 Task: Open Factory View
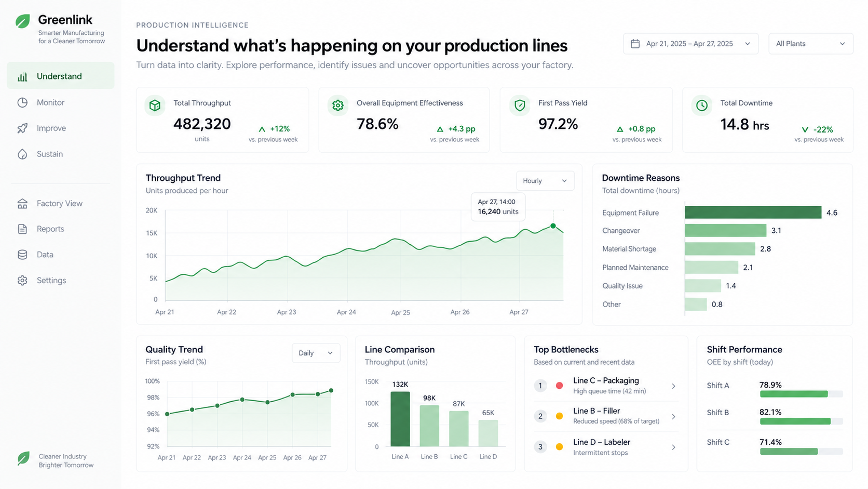click(x=61, y=203)
